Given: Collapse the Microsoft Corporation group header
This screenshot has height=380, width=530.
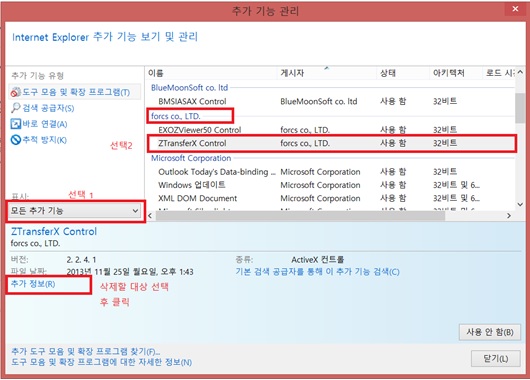Looking at the screenshot, I should pyautogui.click(x=191, y=158).
